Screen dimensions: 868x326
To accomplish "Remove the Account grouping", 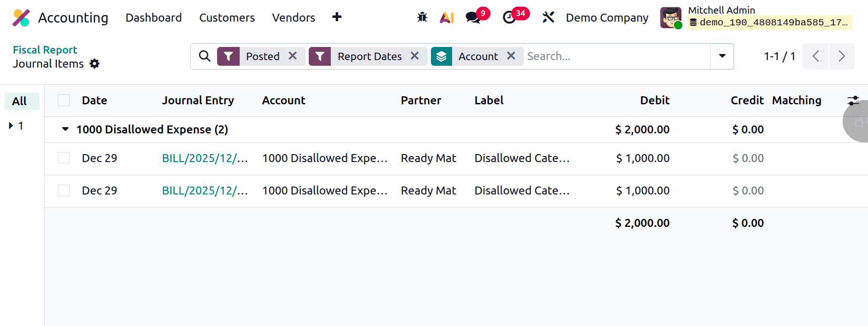I will pyautogui.click(x=511, y=56).
